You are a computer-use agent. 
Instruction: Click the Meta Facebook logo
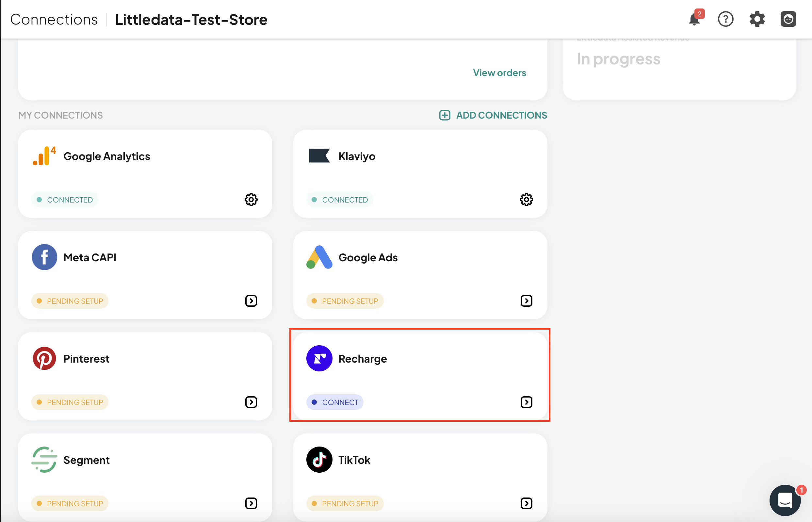(44, 257)
